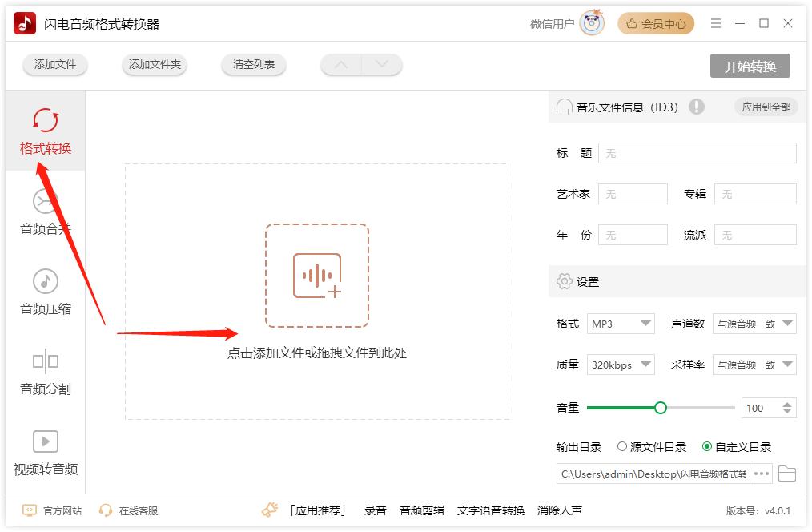Click the ID3 info warning icon
The width and height of the screenshot is (812, 532).
(697, 107)
